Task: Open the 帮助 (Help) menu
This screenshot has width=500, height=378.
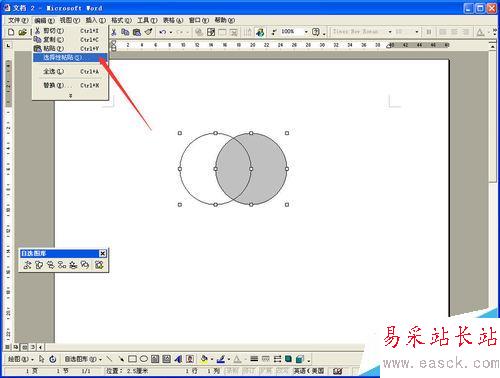Action: 224,20
